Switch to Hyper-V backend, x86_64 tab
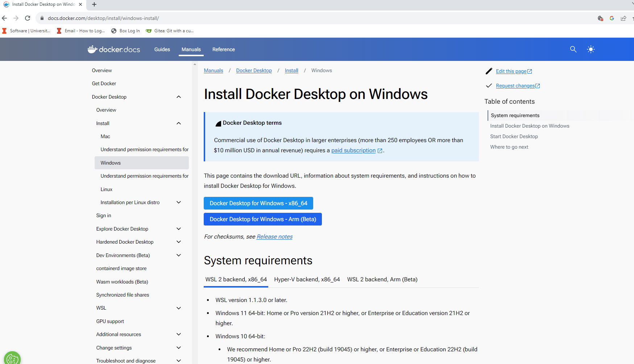This screenshot has height=364, width=634. (307, 280)
